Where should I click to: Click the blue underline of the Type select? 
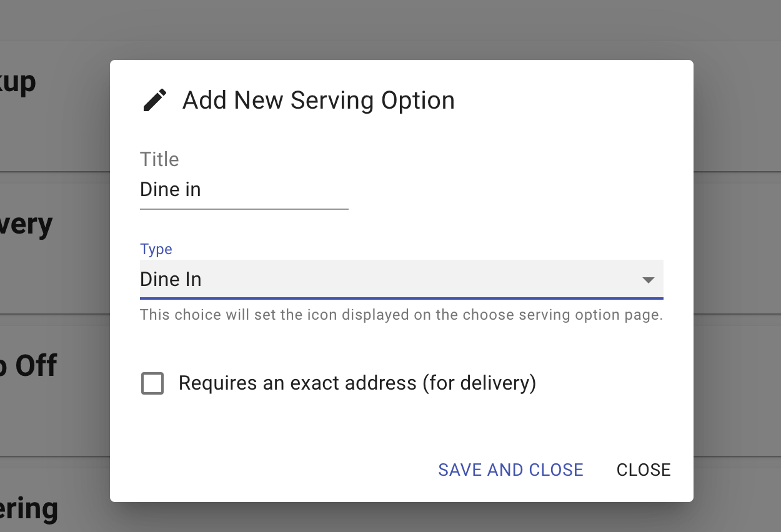pos(401,298)
